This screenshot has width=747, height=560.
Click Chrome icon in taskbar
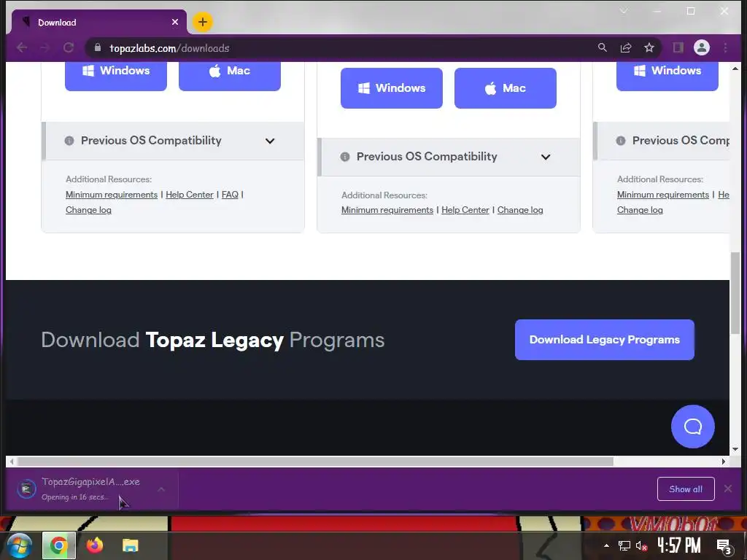coord(58,545)
